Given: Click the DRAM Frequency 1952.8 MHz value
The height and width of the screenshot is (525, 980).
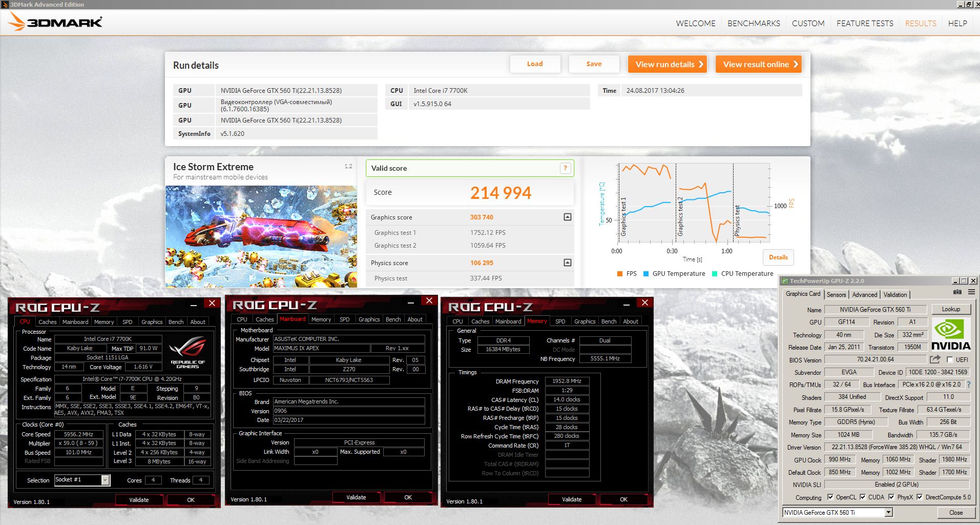Looking at the screenshot, I should pos(567,381).
